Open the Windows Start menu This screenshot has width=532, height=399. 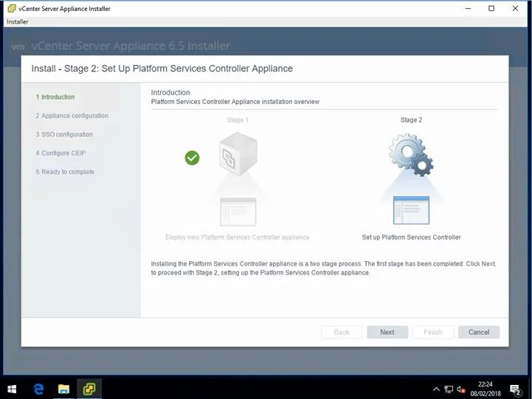pyautogui.click(x=12, y=389)
